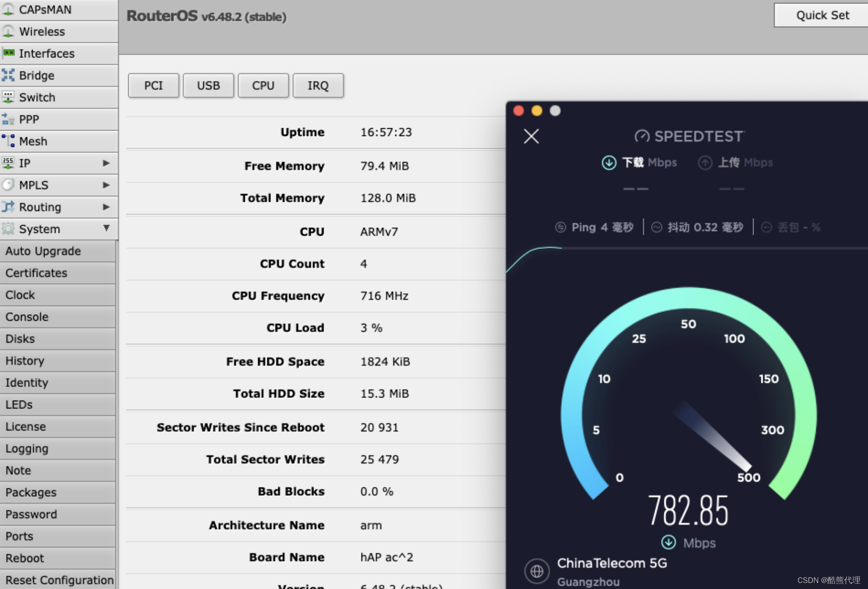
Task: Click the jitter (抖动) icon
Action: click(657, 227)
